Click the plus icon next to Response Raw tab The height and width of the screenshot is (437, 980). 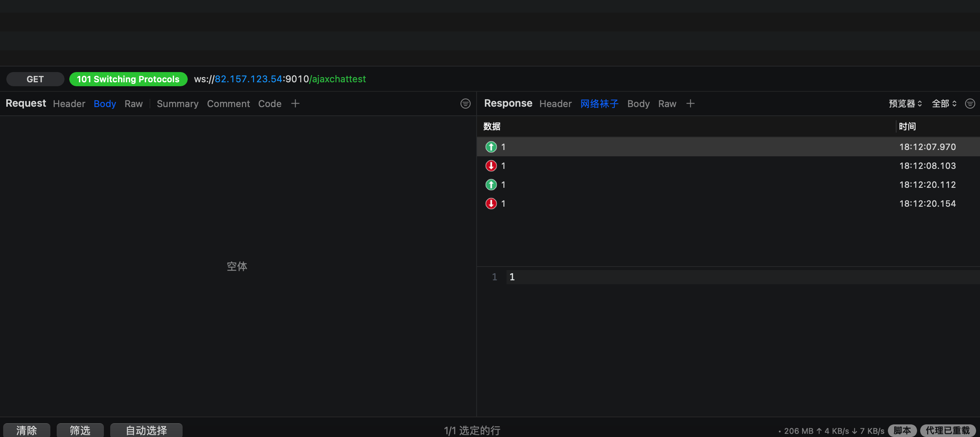[690, 103]
